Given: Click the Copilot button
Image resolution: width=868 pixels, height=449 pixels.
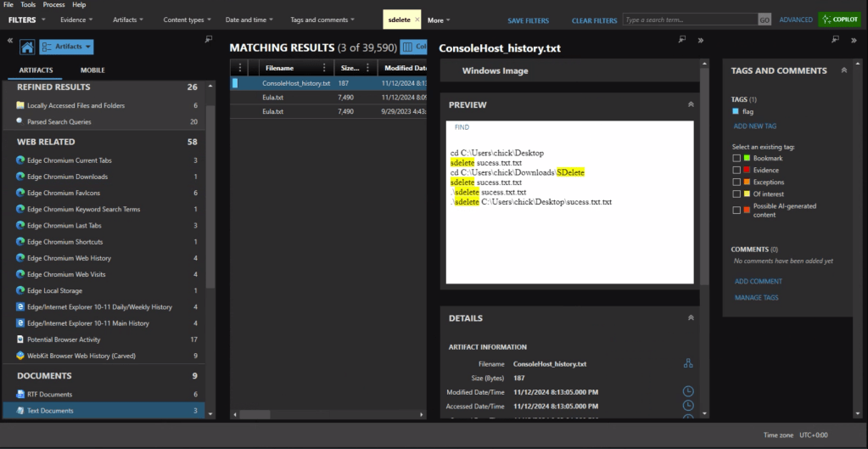Looking at the screenshot, I should pos(839,20).
